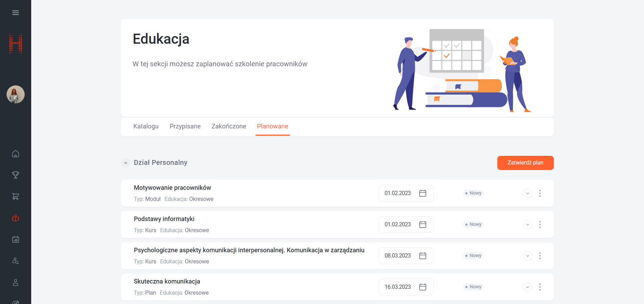
Task: Expand the Skuteczna komunikacja row chevron
Action: tap(527, 287)
